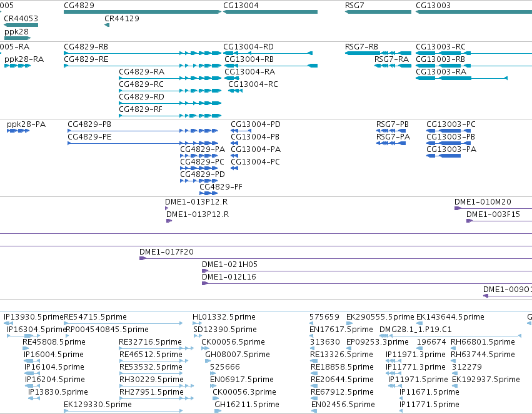
Task: Click EST RE32716.5prime
Action: pyautogui.click(x=150, y=343)
